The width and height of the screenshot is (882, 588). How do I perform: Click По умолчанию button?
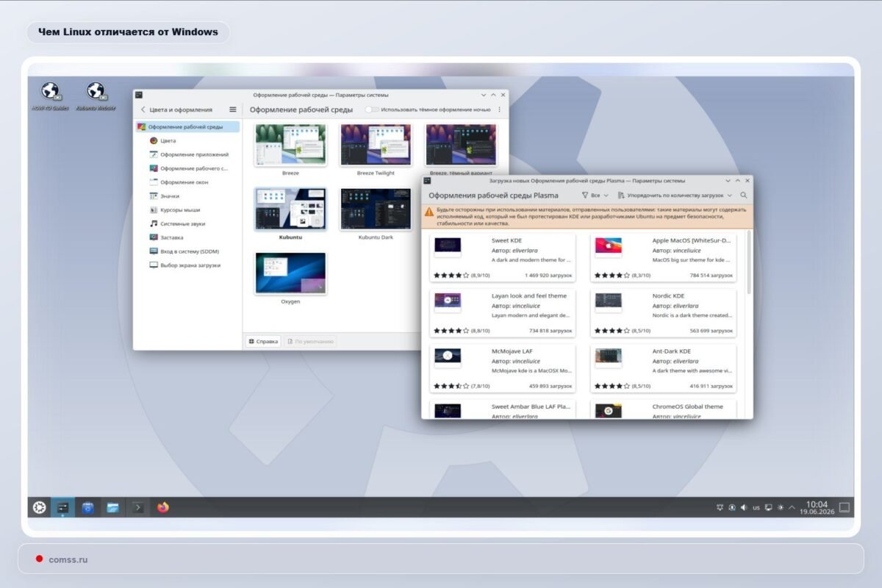click(x=311, y=342)
